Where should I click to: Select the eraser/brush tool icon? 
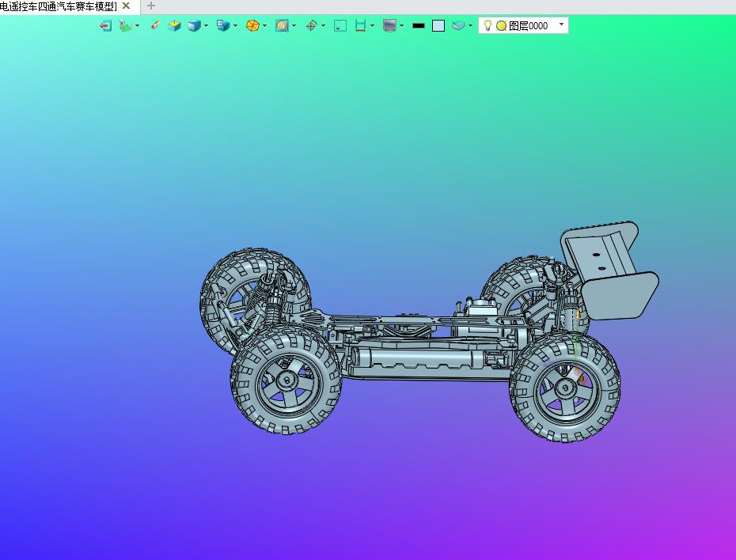155,25
